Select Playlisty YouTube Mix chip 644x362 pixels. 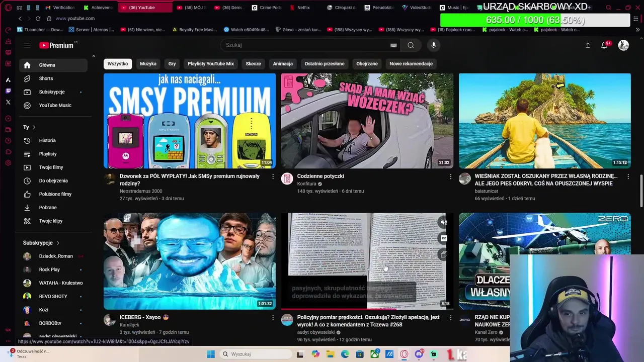tap(211, 64)
